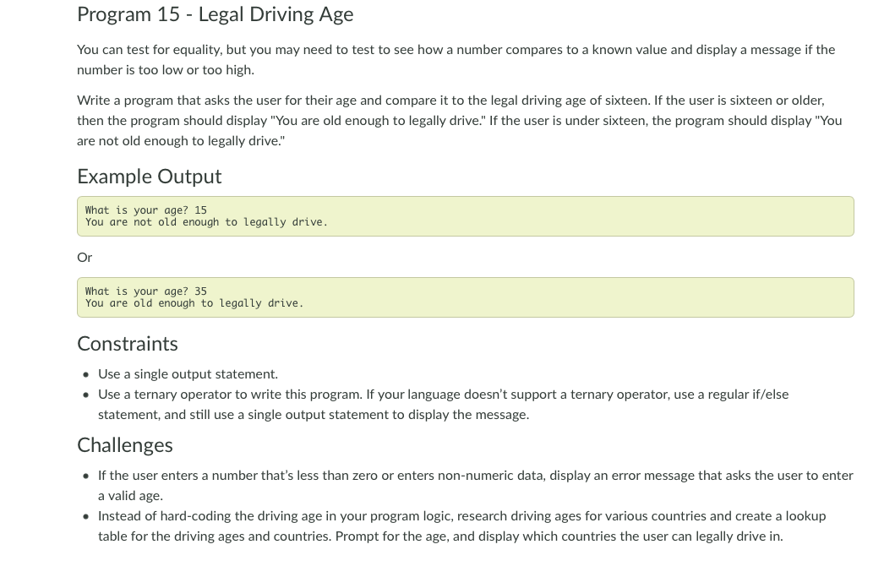
Task: Click the 'Example Output' heading
Action: coord(149,177)
